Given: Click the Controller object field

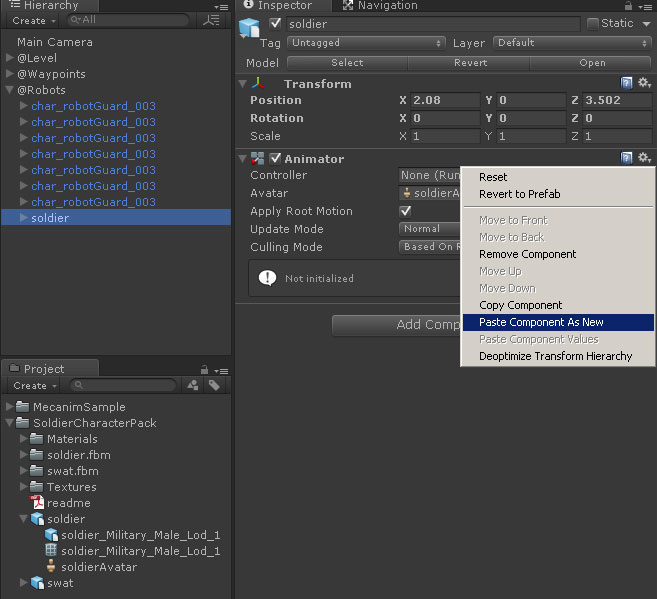Looking at the screenshot, I should [429, 175].
